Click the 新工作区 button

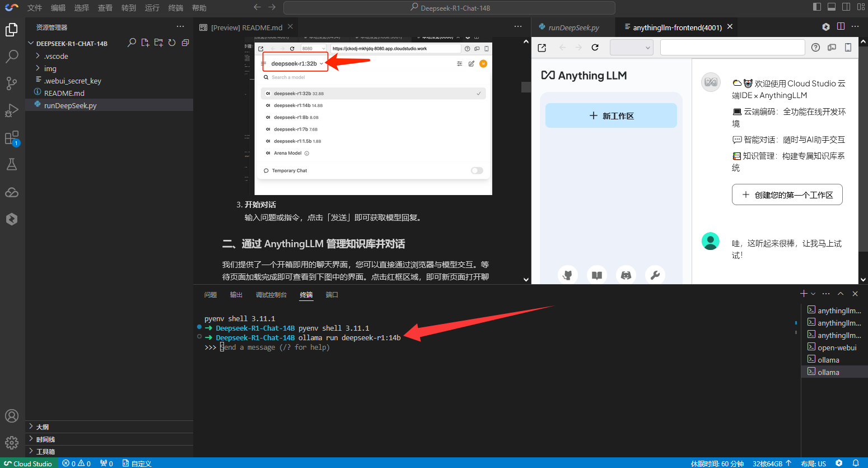coord(611,116)
